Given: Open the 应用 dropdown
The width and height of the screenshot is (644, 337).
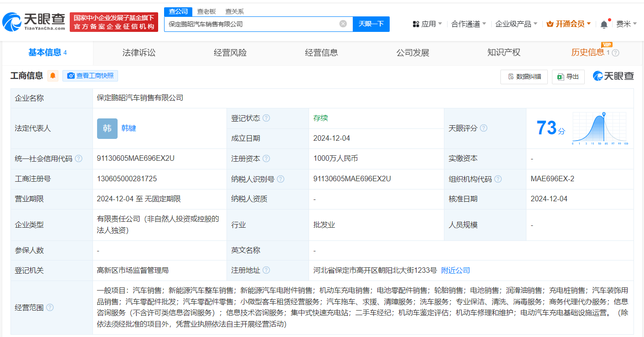Looking at the screenshot, I should (427, 24).
